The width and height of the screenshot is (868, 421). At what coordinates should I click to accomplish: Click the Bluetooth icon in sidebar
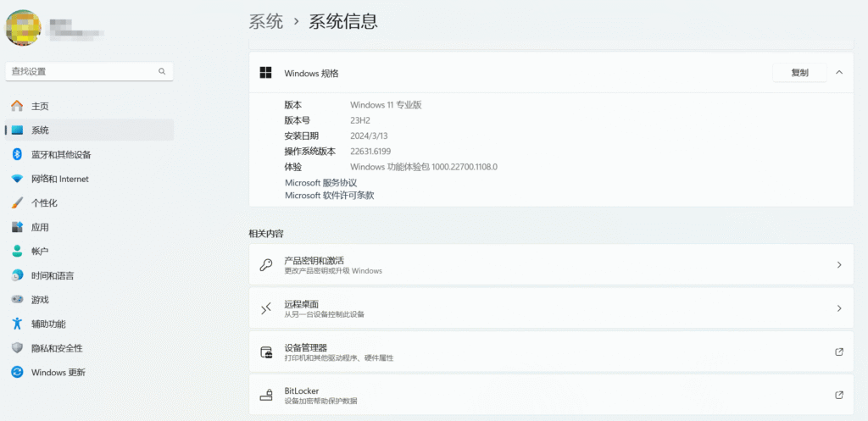click(17, 154)
